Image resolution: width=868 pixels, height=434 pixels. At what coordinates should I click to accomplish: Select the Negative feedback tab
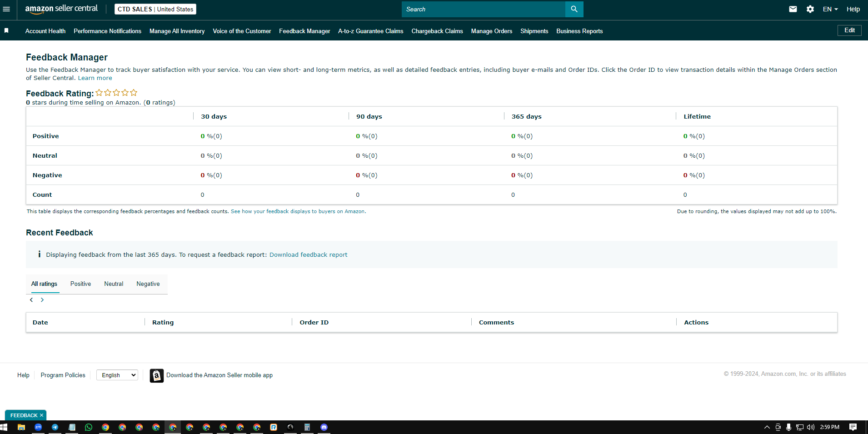[x=148, y=284]
